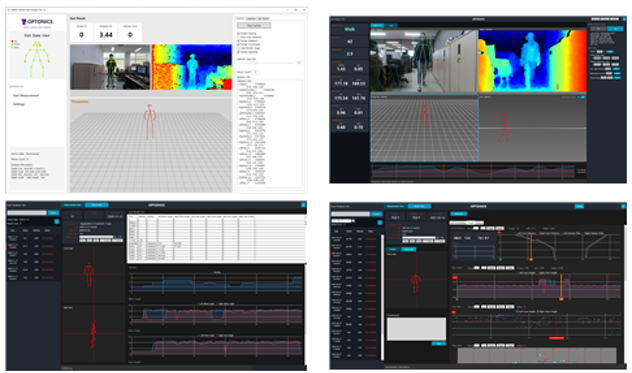Click the skeleton diagram in Gait State View

tap(37, 59)
